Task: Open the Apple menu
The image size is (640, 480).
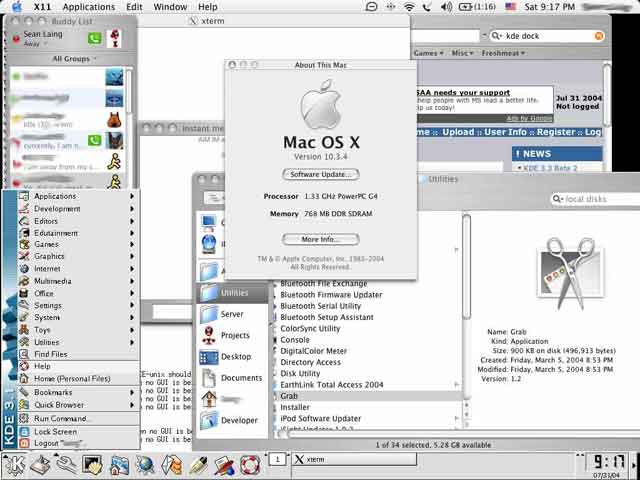Action: click(x=16, y=6)
